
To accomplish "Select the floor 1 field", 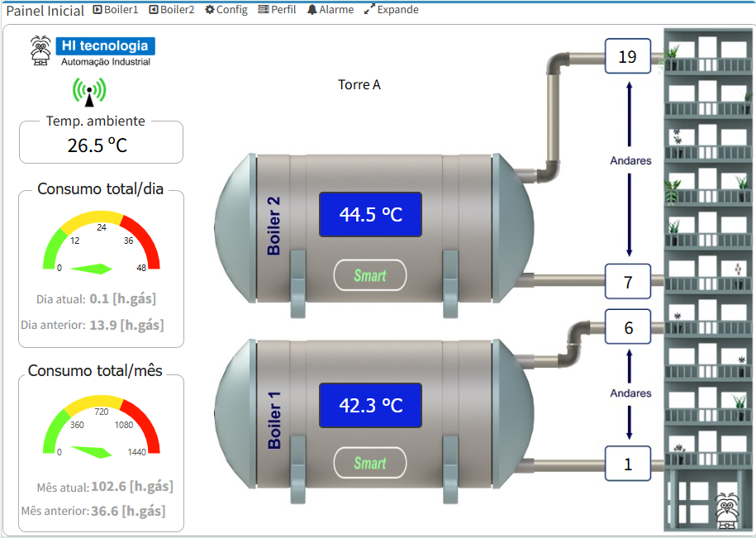I will [627, 464].
